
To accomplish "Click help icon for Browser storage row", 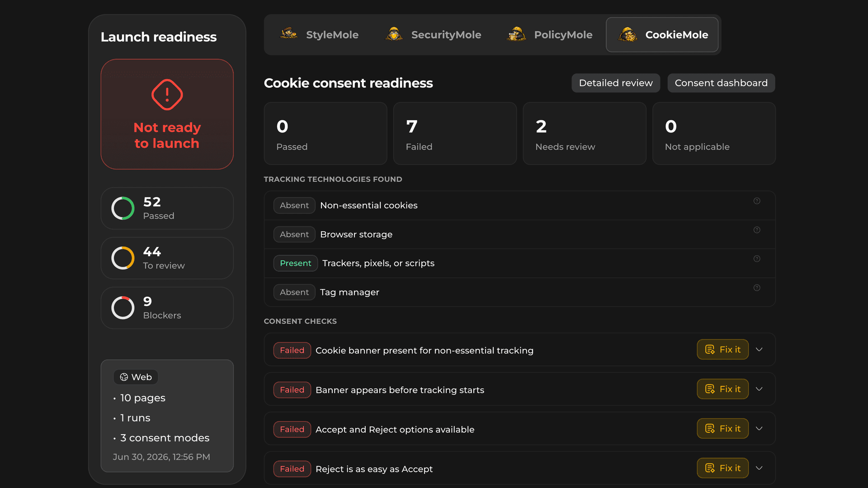I will pyautogui.click(x=757, y=230).
